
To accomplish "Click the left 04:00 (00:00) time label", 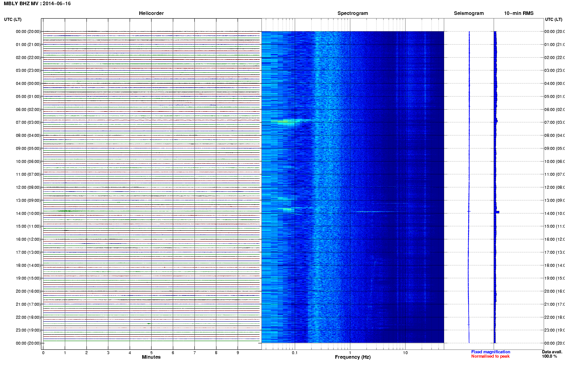I will (28, 83).
